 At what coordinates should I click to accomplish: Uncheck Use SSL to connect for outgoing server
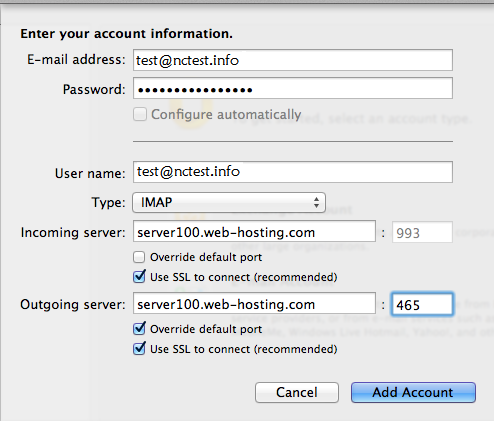pos(139,349)
